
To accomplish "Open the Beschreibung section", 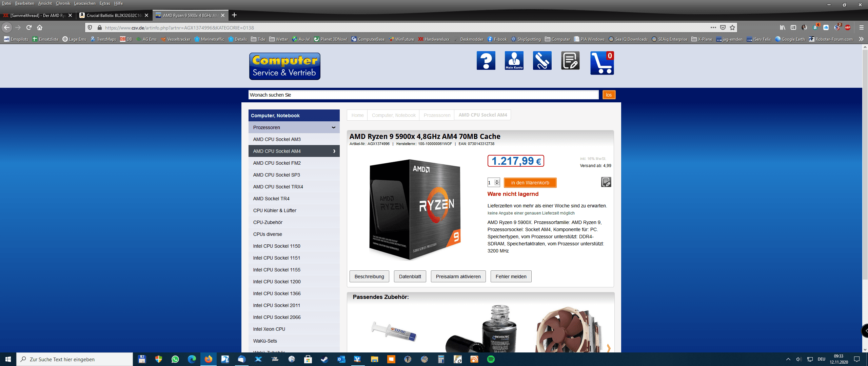I will [369, 277].
